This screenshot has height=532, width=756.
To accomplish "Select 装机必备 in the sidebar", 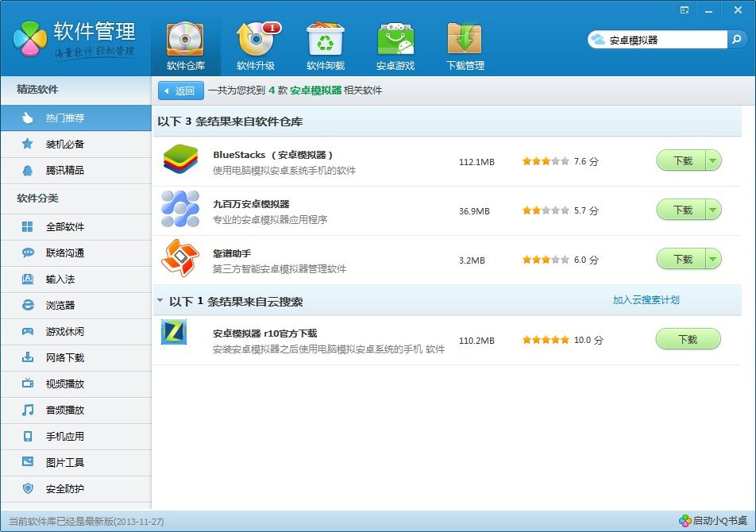I will [x=75, y=144].
